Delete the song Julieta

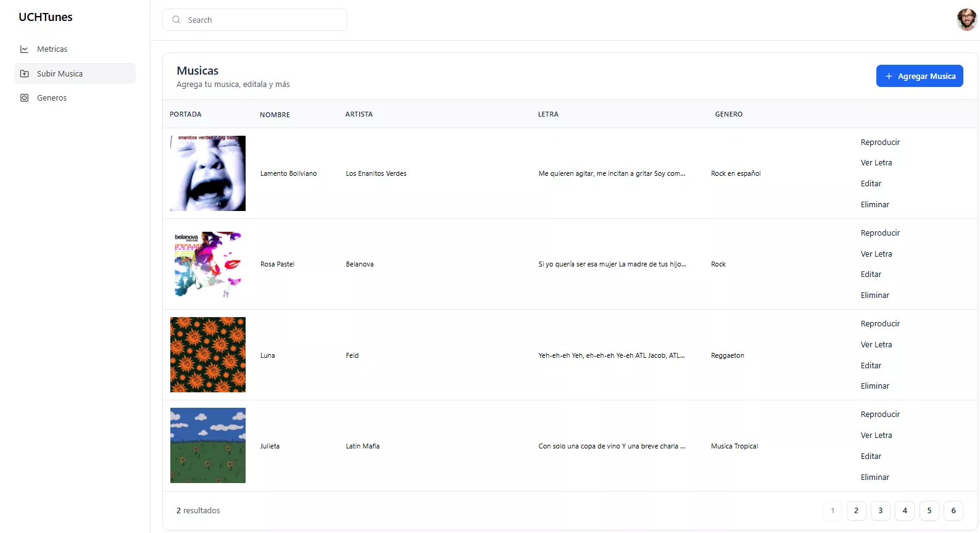(874, 477)
